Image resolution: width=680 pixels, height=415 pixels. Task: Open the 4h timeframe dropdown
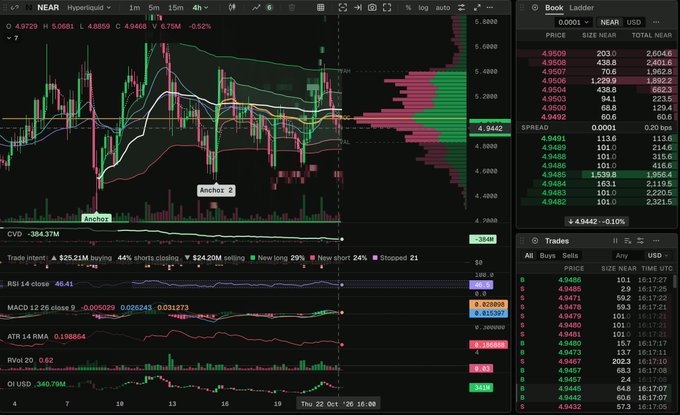pyautogui.click(x=200, y=8)
